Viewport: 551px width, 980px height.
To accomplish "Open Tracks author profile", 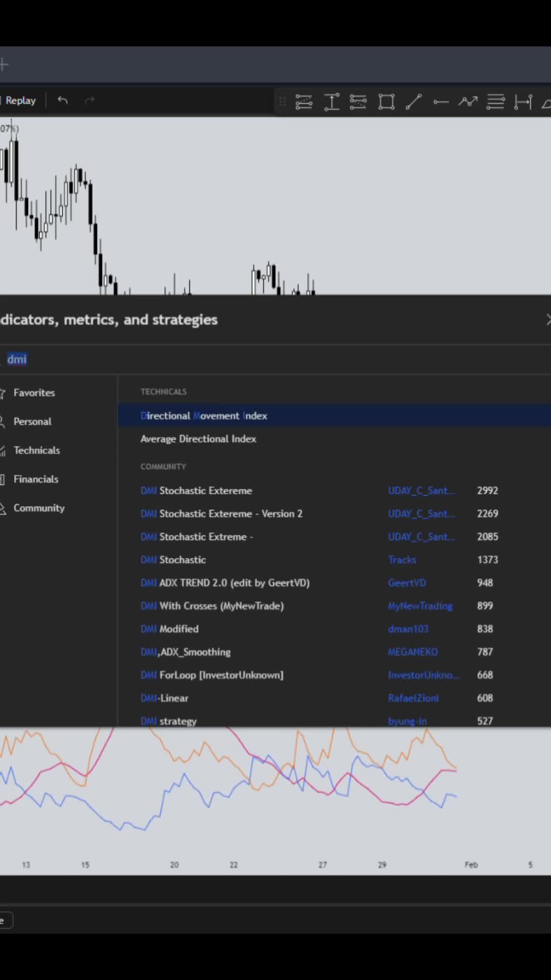I will (402, 560).
